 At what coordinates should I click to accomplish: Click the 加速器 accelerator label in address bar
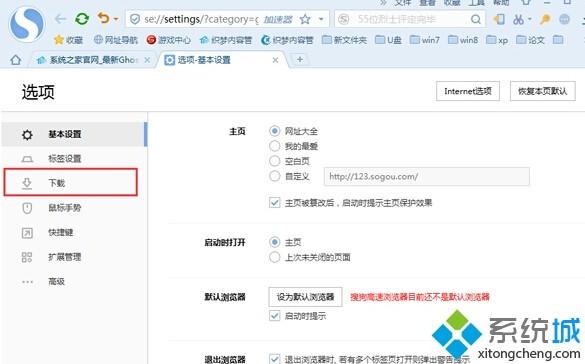(x=278, y=19)
